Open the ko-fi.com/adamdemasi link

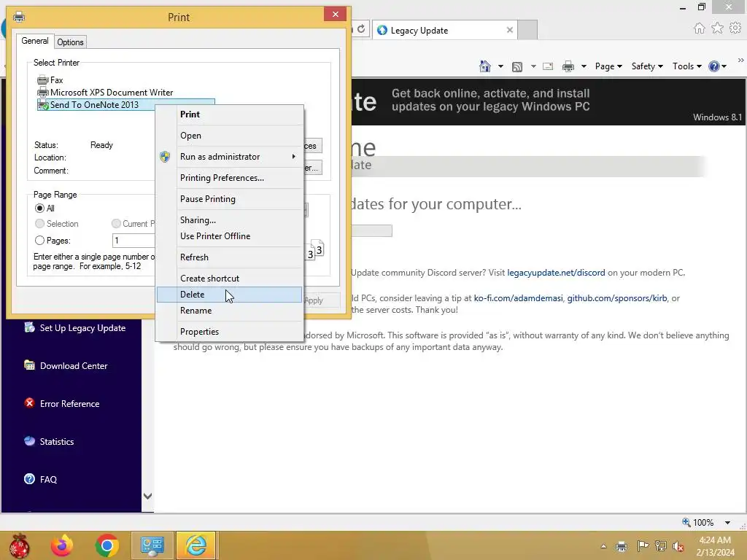[x=519, y=298]
